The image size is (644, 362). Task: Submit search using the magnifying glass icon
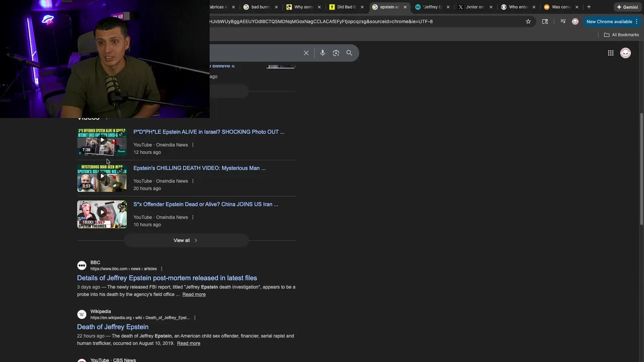(x=349, y=53)
